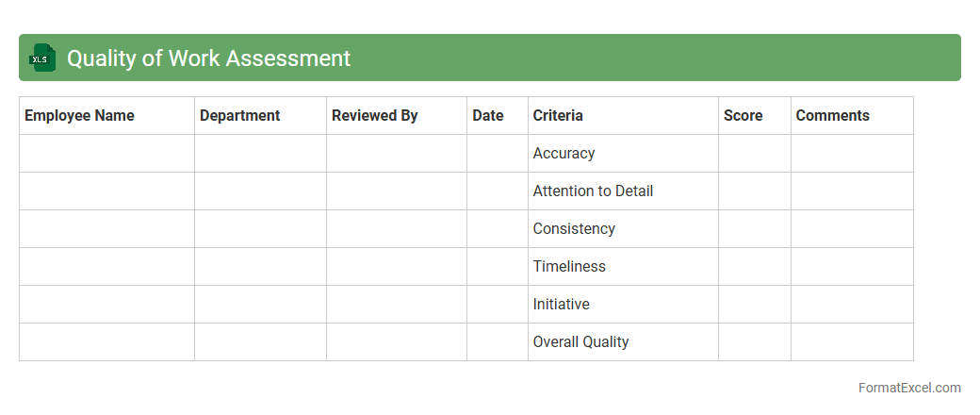Click the Reviewed By column header
Viewport: 980px width, 415px height.
[x=374, y=116]
